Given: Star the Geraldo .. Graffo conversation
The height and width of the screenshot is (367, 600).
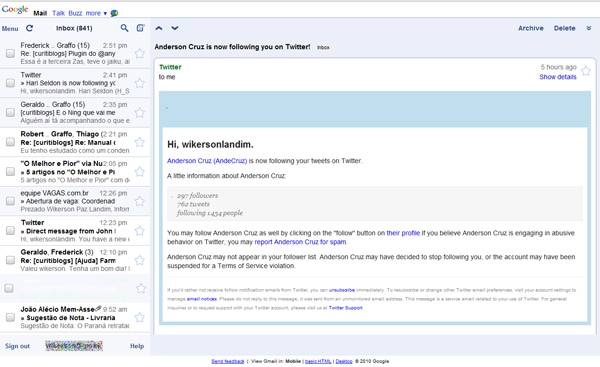Looking at the screenshot, I should tap(140, 113).
